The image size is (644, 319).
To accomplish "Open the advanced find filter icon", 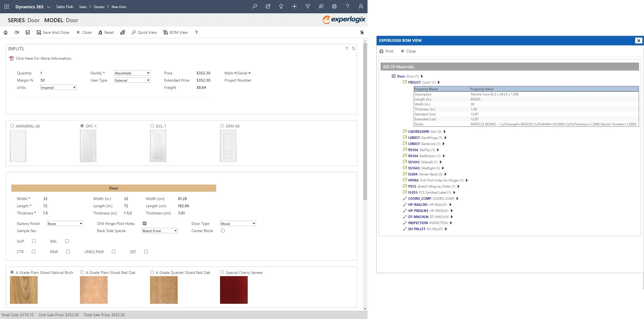I will tap(307, 6).
